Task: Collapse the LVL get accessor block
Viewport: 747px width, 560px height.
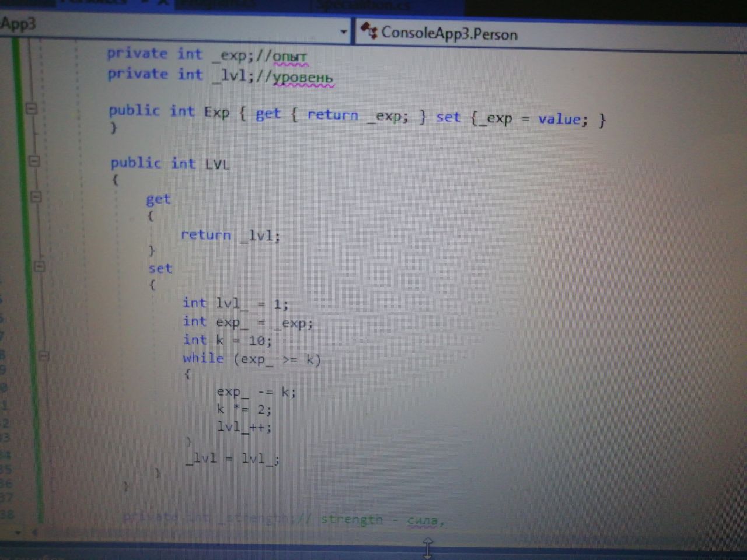Action: point(36,197)
